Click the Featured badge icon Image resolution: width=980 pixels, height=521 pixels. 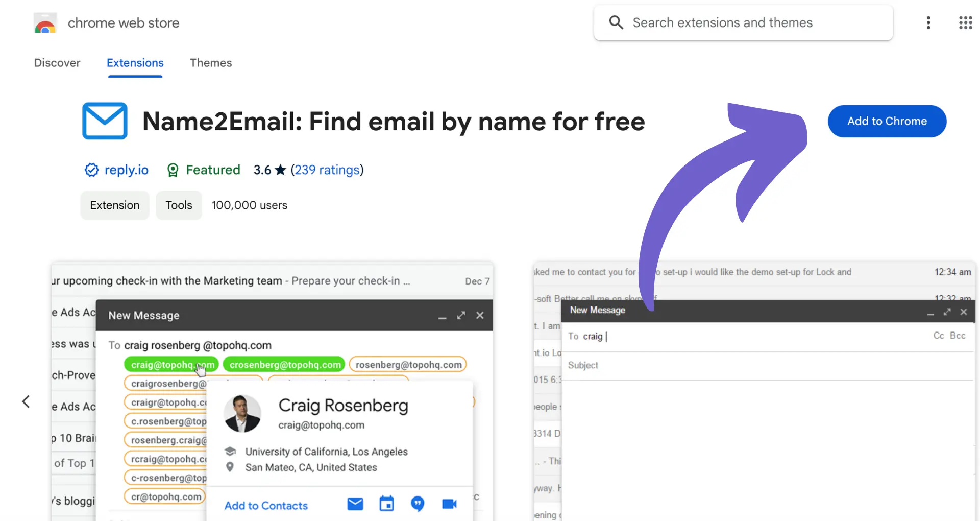tap(173, 170)
